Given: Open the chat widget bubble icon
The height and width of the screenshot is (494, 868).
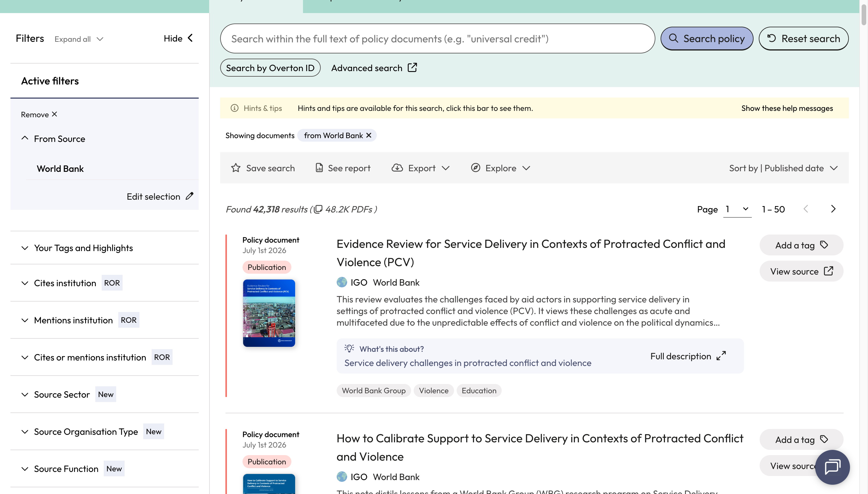Looking at the screenshot, I should click(x=832, y=467).
